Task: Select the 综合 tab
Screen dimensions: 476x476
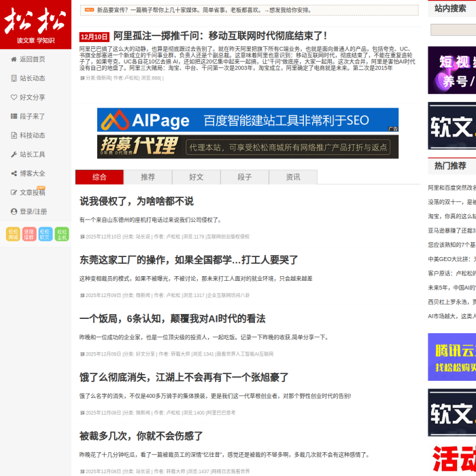Action: click(99, 177)
